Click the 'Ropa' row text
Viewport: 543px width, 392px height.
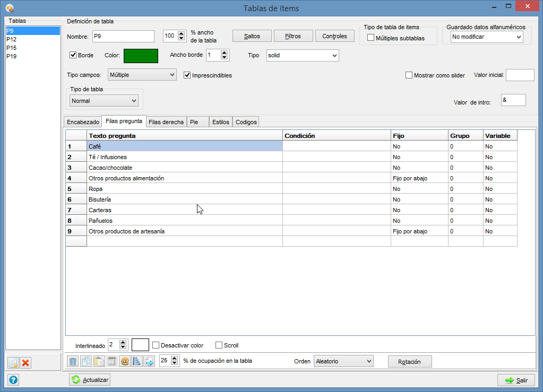96,189
